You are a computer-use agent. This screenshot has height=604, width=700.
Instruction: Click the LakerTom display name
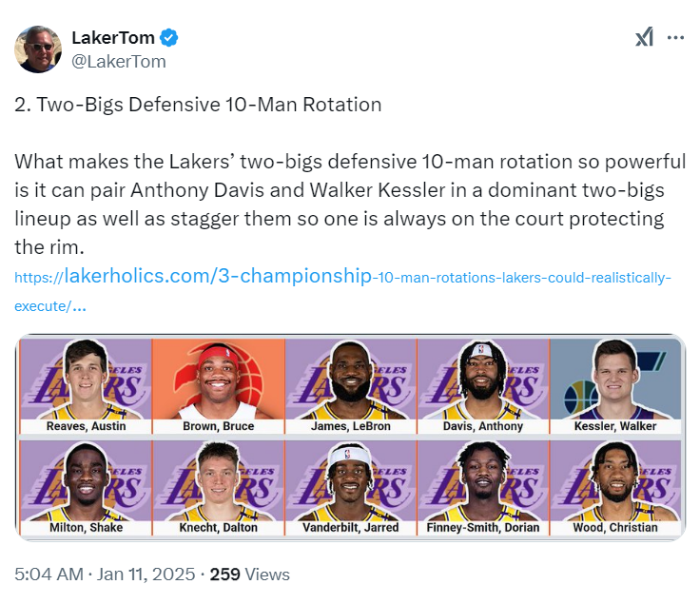pos(114,39)
